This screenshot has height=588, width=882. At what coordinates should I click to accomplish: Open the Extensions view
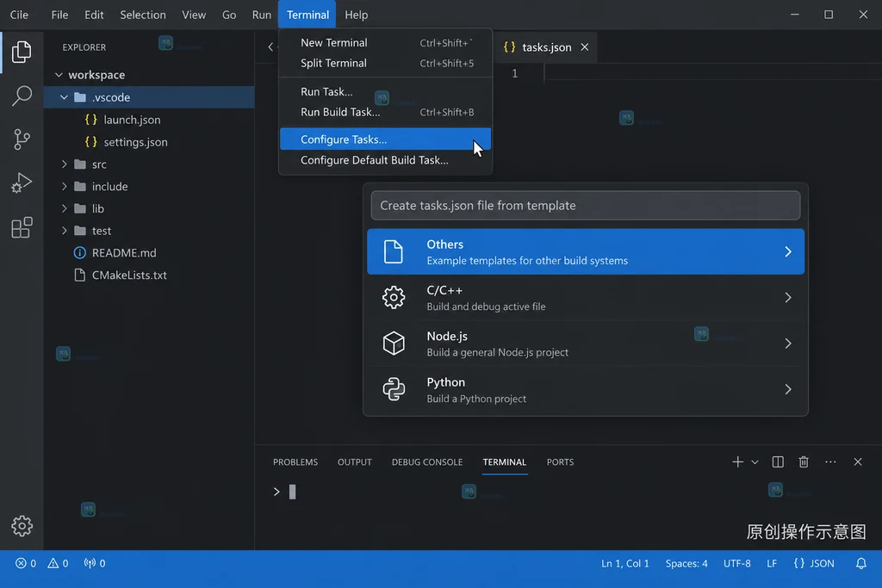tap(22, 227)
